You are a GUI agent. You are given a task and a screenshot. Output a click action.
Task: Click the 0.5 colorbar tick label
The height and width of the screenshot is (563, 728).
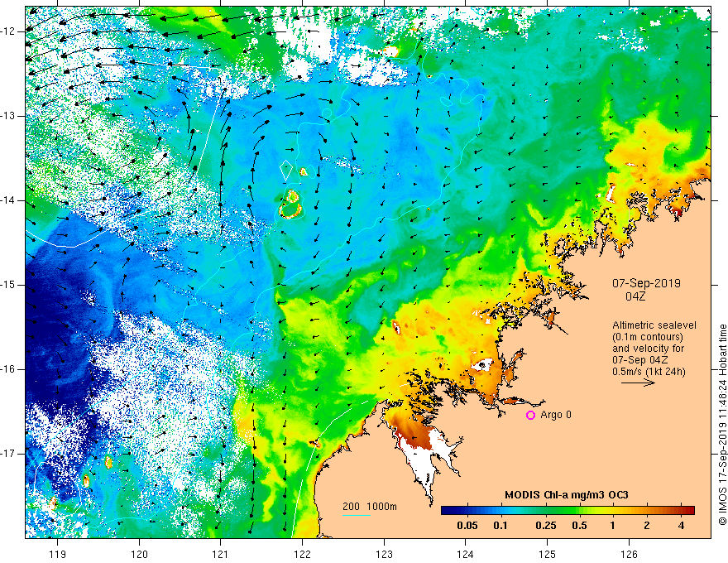point(579,526)
